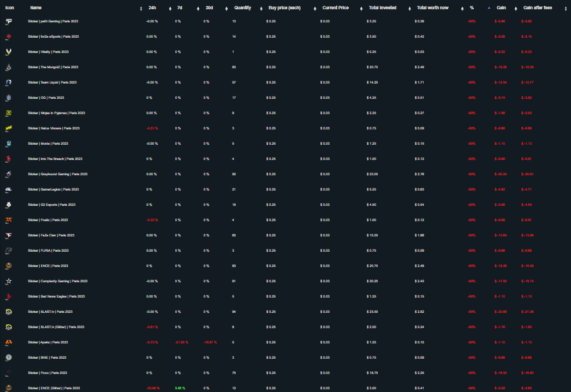Sort by the 30d column header
The width and height of the screenshot is (571, 392).
210,8
